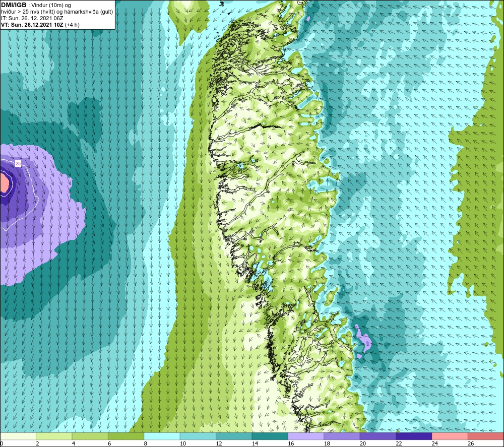Click the 6-8 m/s olive green legend swatch
Image resolution: width=504 pixels, height=447 pixels.
click(x=126, y=436)
